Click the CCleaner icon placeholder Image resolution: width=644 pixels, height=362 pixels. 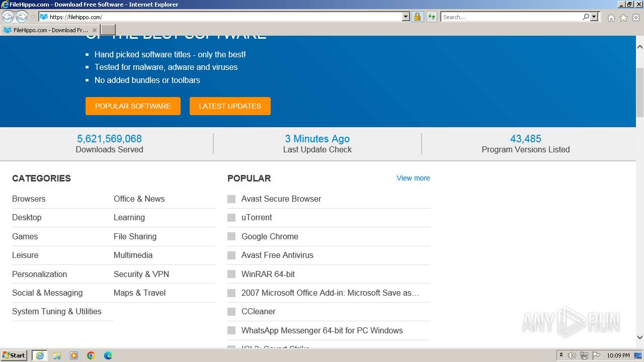[x=231, y=311]
